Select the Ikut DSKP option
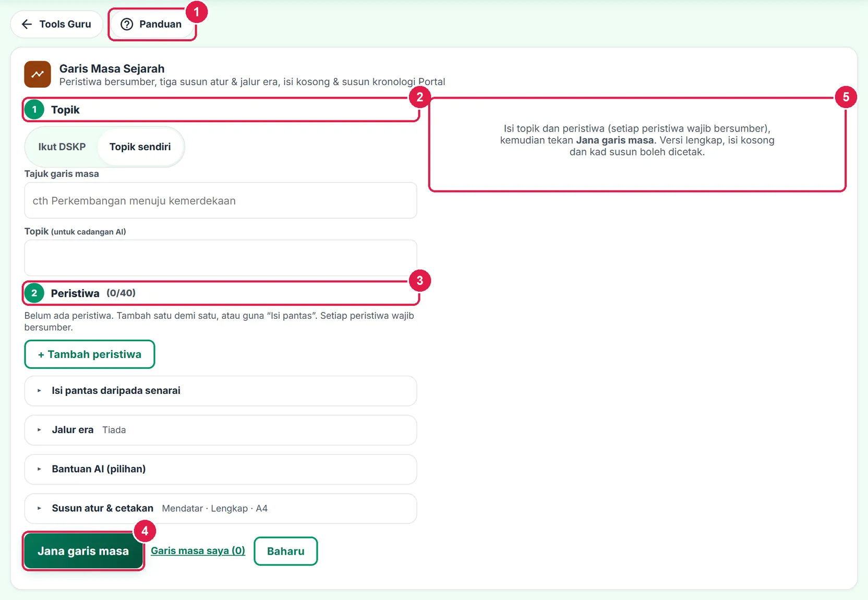The image size is (868, 600). [x=62, y=147]
